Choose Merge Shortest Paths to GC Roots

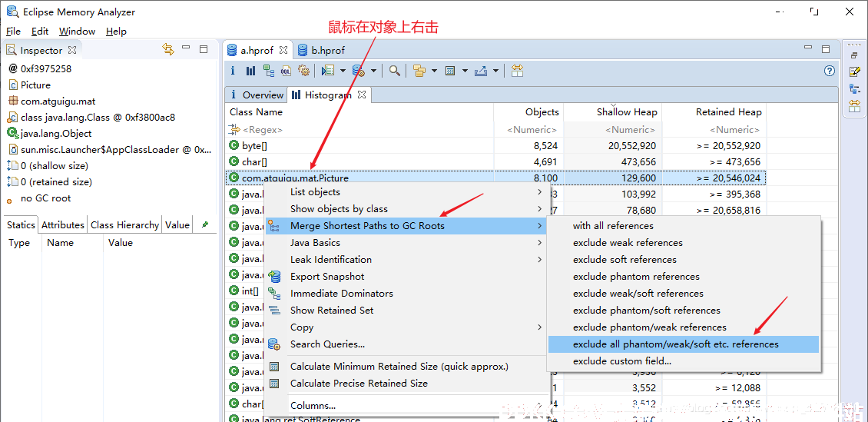[x=406, y=226]
